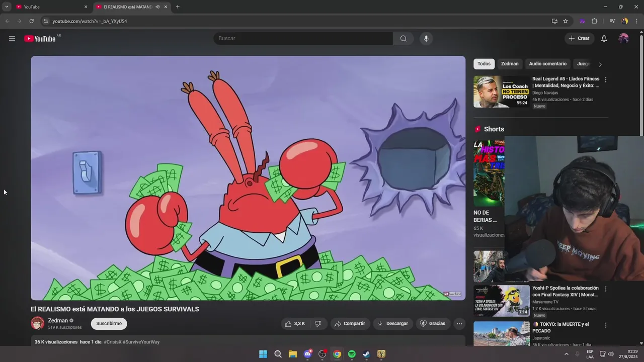Viewport: 644px width, 362px height.
Task: Open the tab search dropdown in Chrome
Action: [7, 7]
